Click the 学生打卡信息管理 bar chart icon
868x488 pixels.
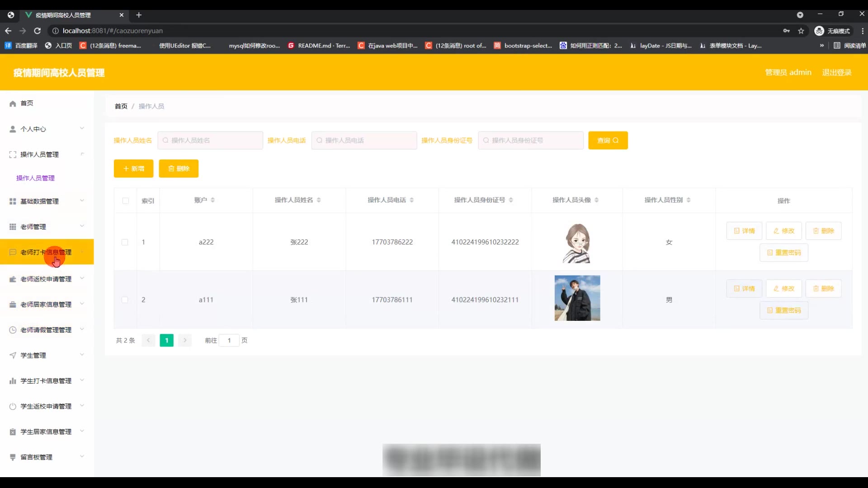tap(13, 381)
